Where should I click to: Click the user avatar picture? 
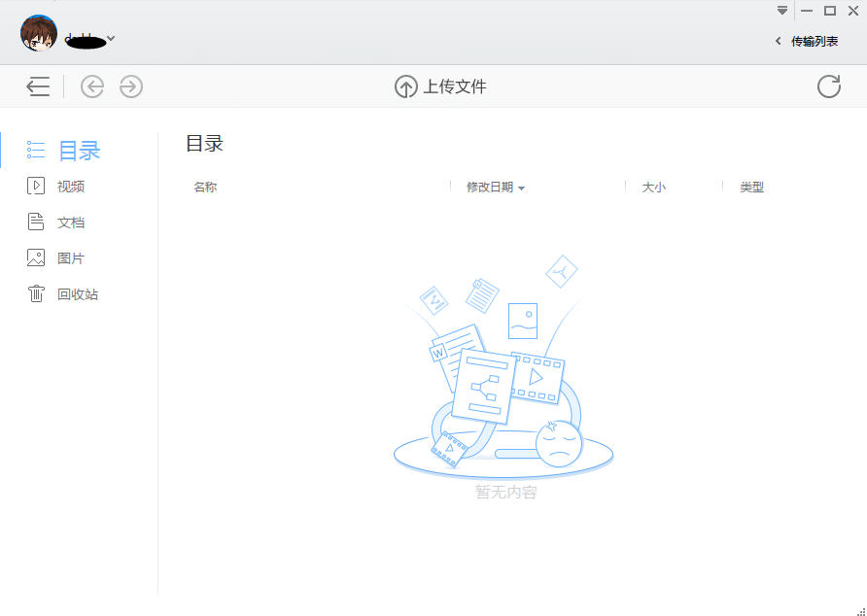point(39,33)
